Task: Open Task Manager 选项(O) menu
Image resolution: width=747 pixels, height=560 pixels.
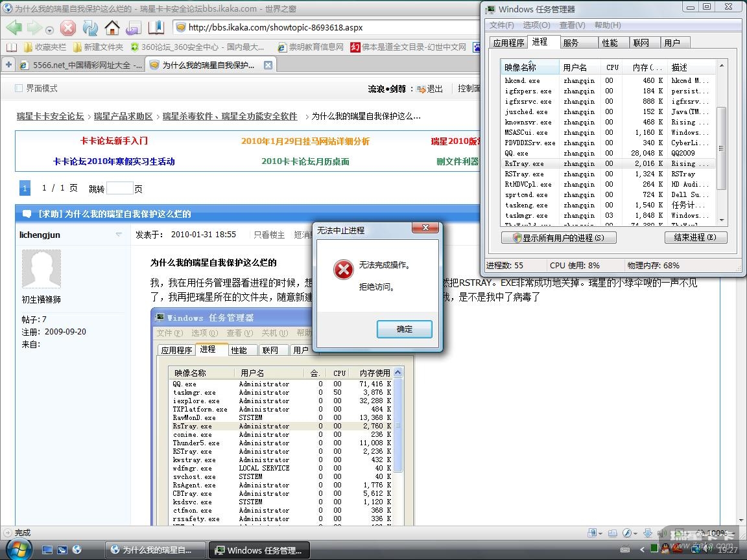Action: pyautogui.click(x=536, y=25)
